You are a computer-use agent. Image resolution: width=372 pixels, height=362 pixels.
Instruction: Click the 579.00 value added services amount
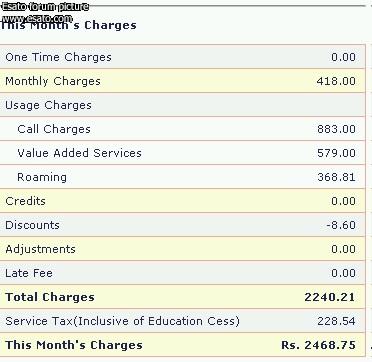click(336, 153)
